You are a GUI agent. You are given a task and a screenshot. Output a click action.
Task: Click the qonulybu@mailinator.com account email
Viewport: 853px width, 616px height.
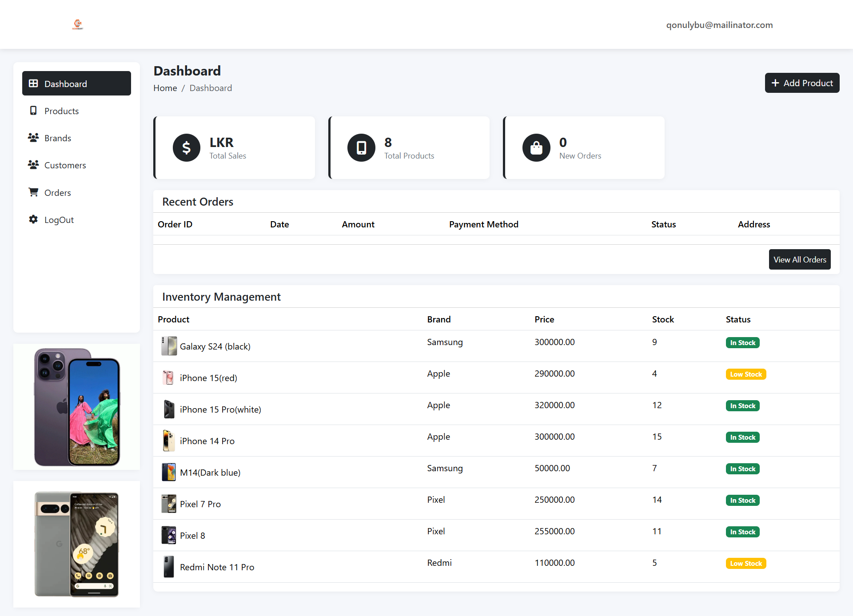point(719,25)
